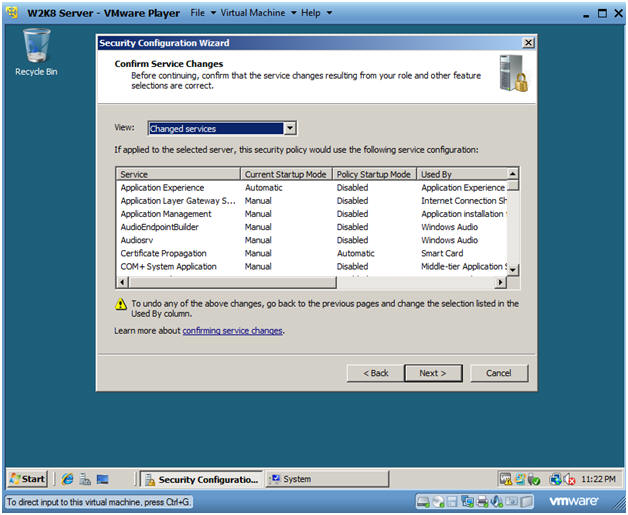Sort by Current Startup Mode column header
Screen dimensions: 628x515
(x=286, y=174)
